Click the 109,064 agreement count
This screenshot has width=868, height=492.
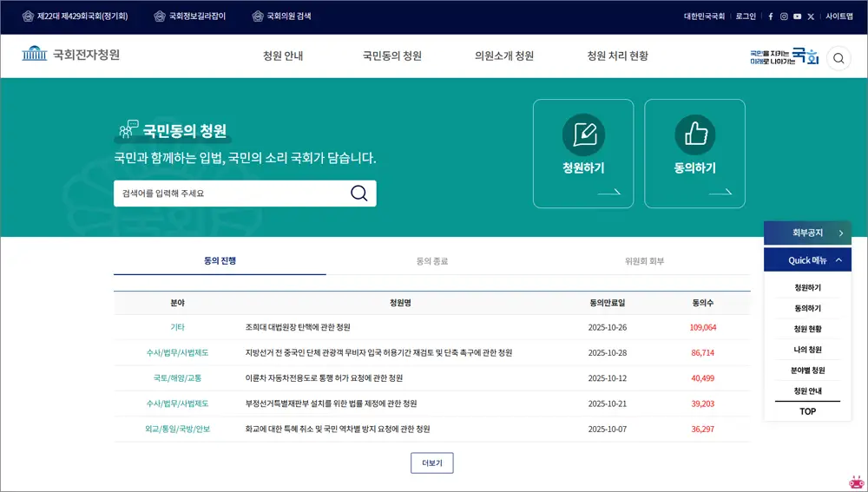point(703,327)
